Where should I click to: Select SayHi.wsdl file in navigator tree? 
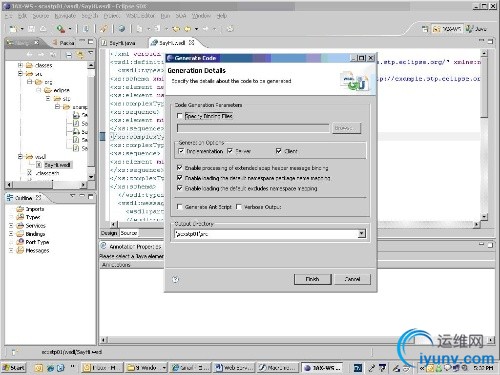(57, 165)
